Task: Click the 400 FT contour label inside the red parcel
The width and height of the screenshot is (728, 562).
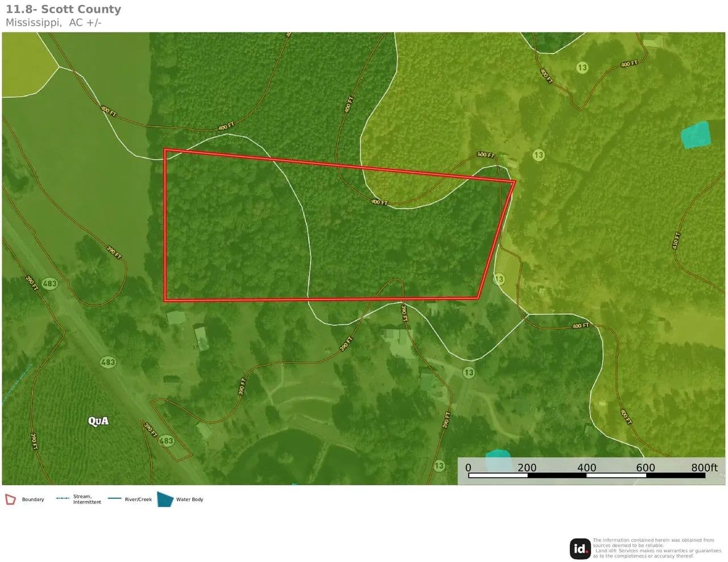Action: [x=379, y=202]
